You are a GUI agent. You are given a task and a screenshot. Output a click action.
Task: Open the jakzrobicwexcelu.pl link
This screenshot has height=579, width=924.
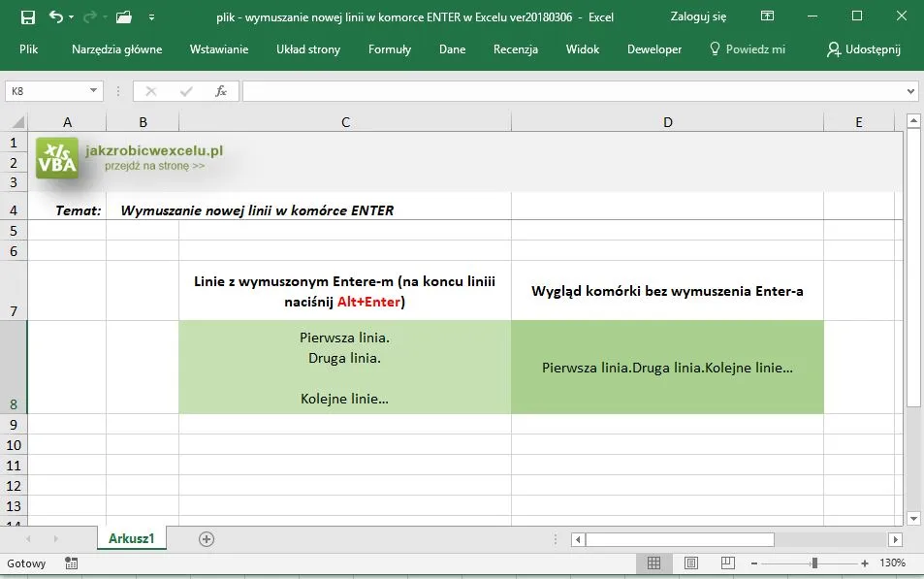(154, 151)
